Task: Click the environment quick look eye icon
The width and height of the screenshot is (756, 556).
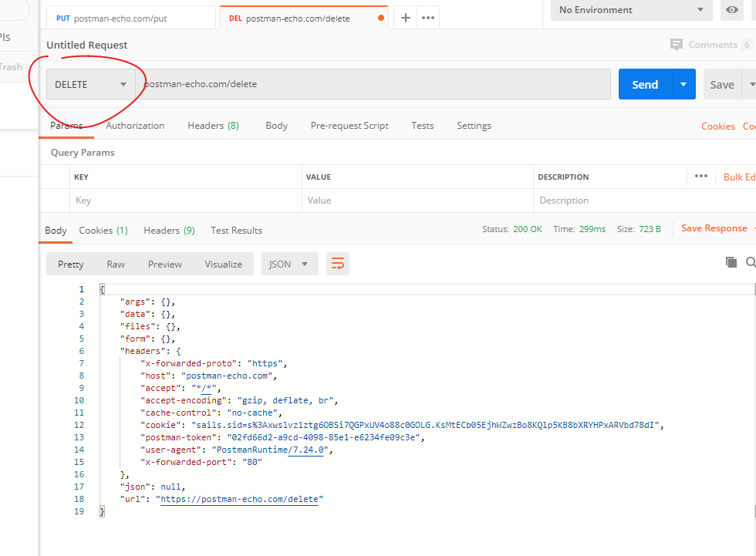Action: (731, 9)
